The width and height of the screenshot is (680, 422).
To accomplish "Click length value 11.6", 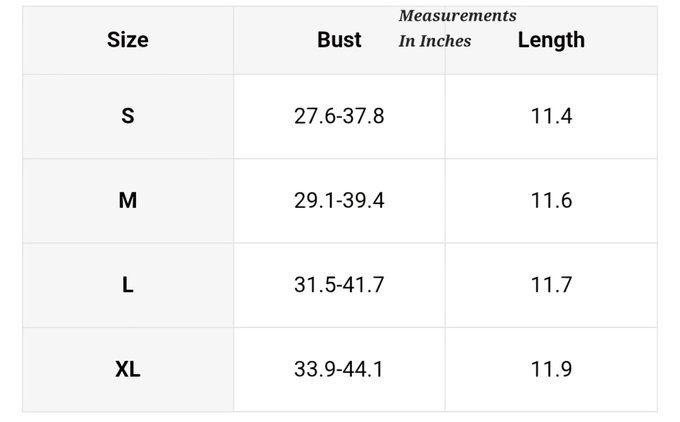I will click(x=552, y=200).
